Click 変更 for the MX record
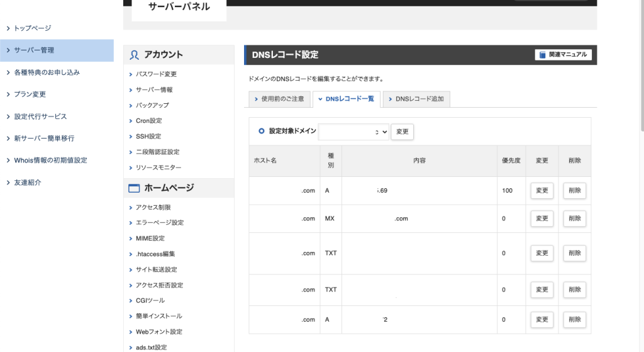 (x=541, y=219)
